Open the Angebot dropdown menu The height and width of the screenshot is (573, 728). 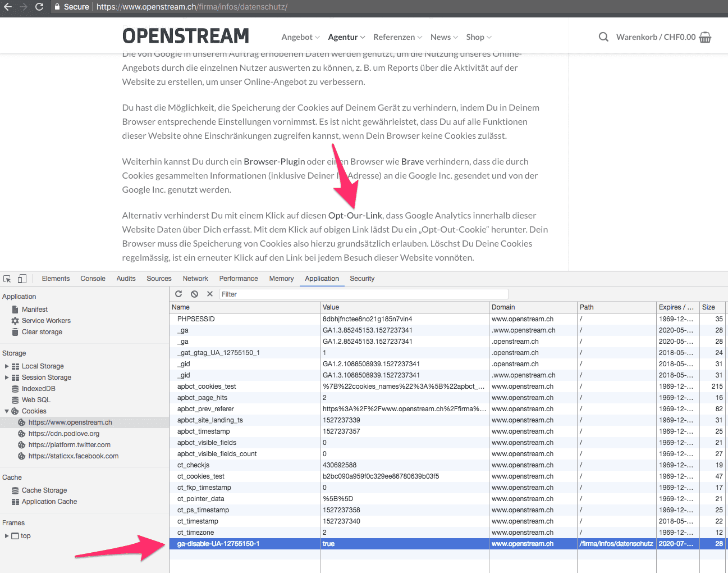click(300, 37)
